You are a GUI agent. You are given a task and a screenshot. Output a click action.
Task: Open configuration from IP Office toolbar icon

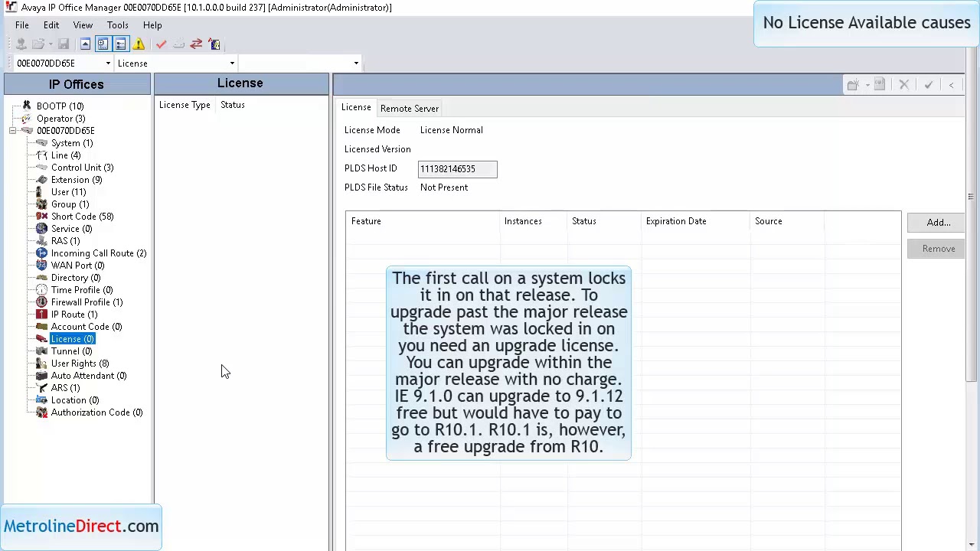(x=21, y=44)
